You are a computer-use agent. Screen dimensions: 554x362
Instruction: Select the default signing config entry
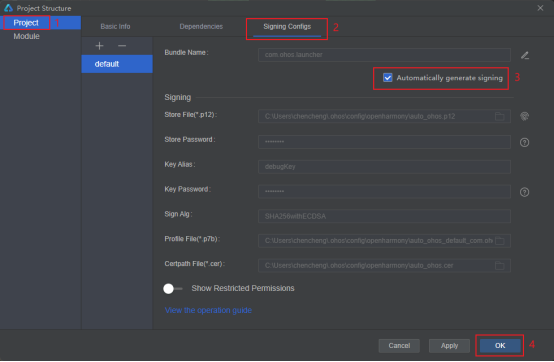pos(117,64)
